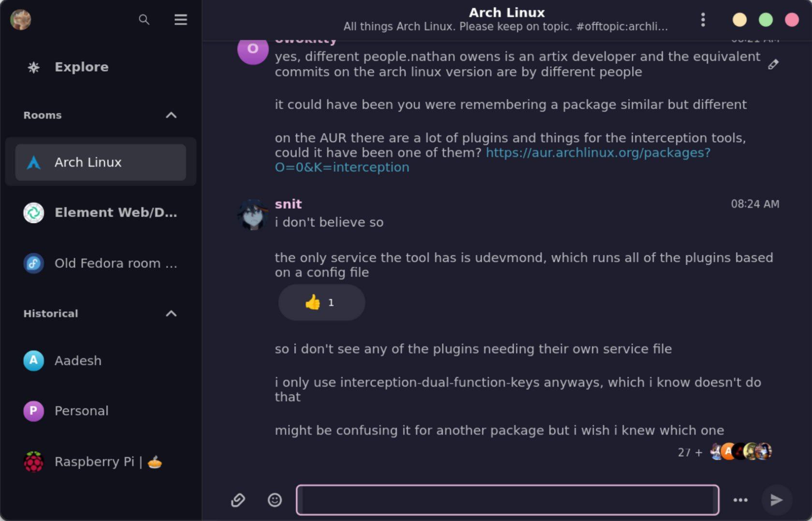Open the emoji picker smiley
Image resolution: width=812 pixels, height=521 pixels.
[275, 500]
